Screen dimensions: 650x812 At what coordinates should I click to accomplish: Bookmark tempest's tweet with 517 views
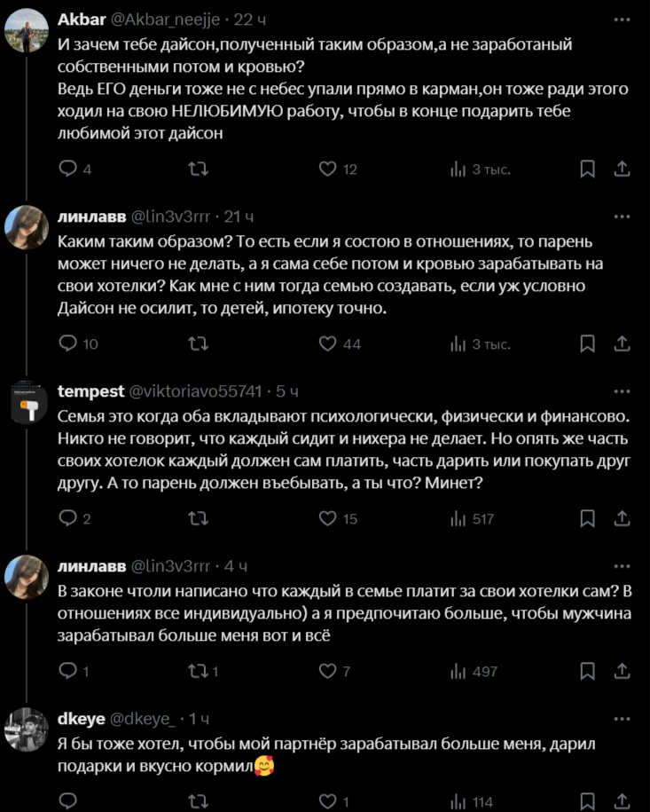tap(587, 518)
